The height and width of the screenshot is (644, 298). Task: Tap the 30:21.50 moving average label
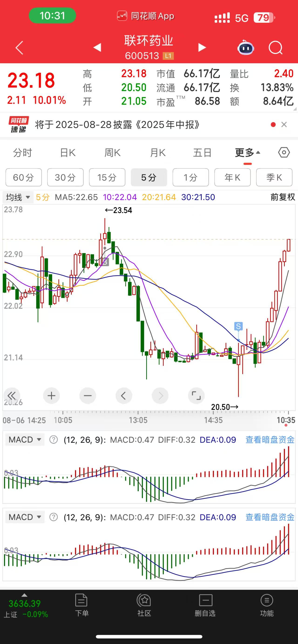click(198, 197)
